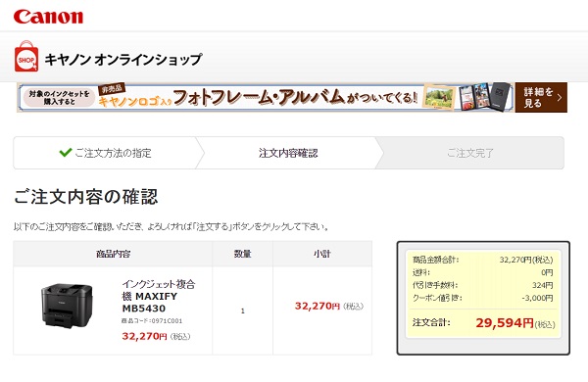The image size is (588, 382).
Task: Click the quantity value 1
Action: coord(243,310)
